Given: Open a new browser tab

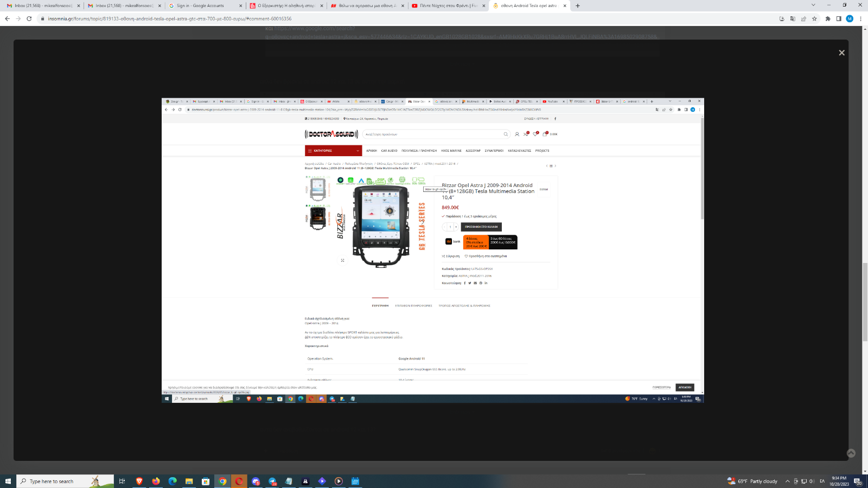Looking at the screenshot, I should [x=578, y=5].
